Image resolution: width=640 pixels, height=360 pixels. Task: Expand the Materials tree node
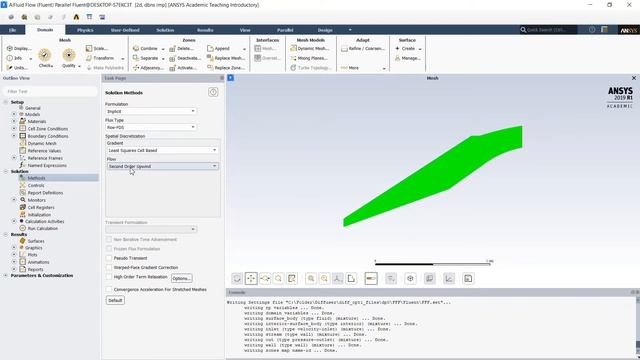(14, 121)
